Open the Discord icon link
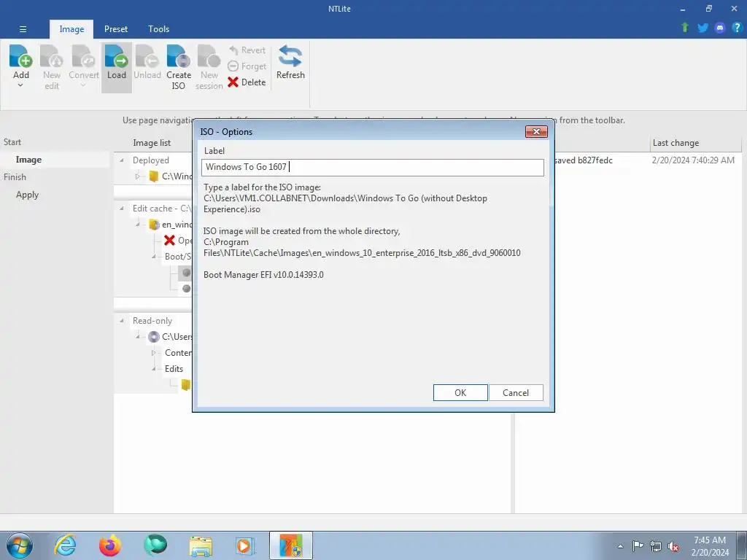The image size is (747, 560). point(720,28)
